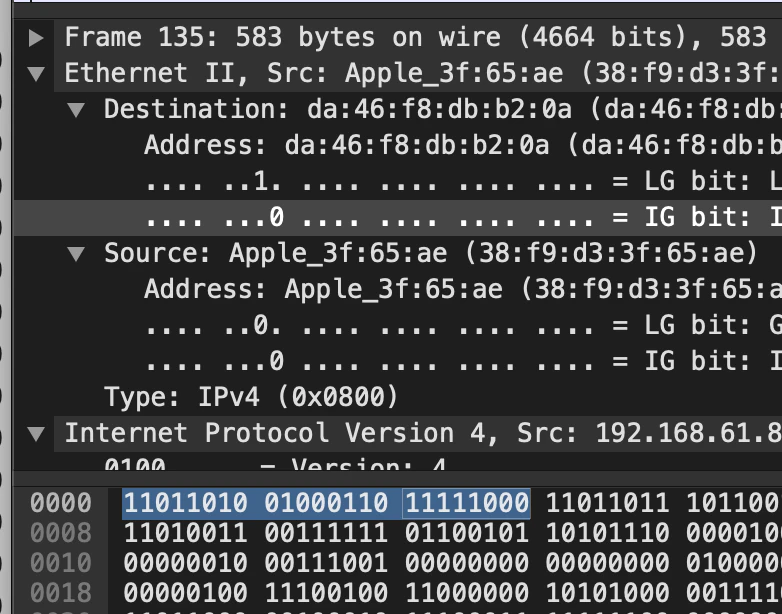Click byte 11010011 in offset 0008 row
This screenshot has width=782, height=614.
[x=186, y=533]
